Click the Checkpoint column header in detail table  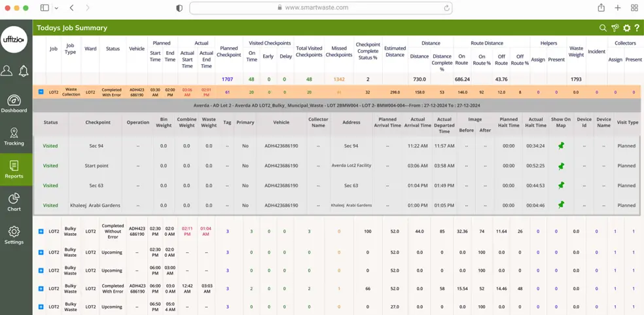pyautogui.click(x=96, y=122)
